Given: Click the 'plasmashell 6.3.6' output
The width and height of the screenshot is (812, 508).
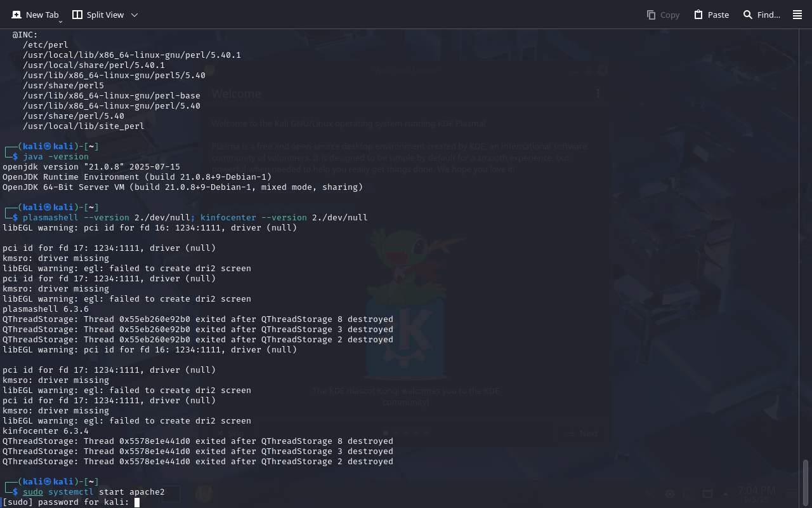Looking at the screenshot, I should [x=46, y=309].
